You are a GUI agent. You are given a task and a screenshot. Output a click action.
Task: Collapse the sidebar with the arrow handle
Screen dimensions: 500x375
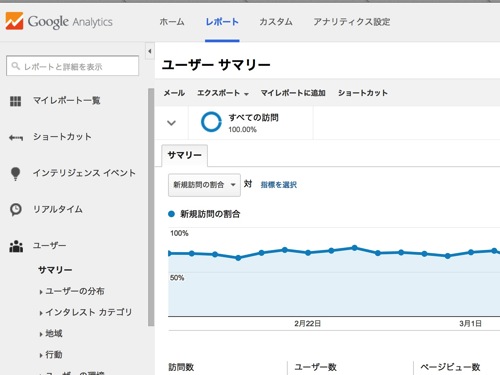(150, 51)
